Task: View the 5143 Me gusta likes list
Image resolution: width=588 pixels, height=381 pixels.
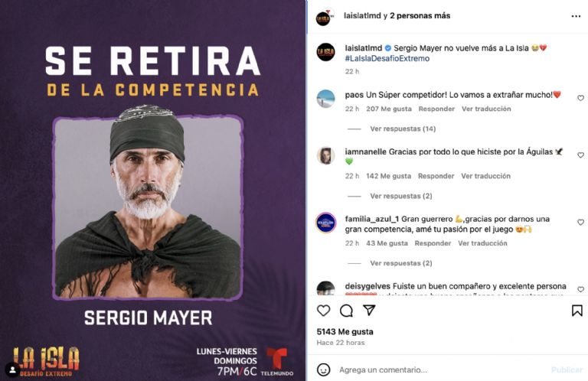Action: click(345, 332)
